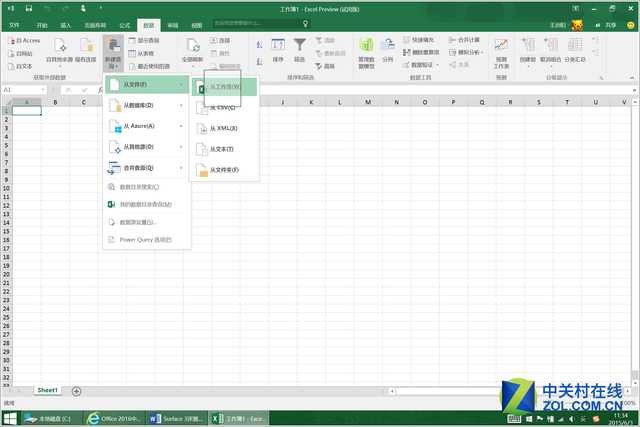
Task: Click 从表格 (From Table)
Action: pos(141,53)
